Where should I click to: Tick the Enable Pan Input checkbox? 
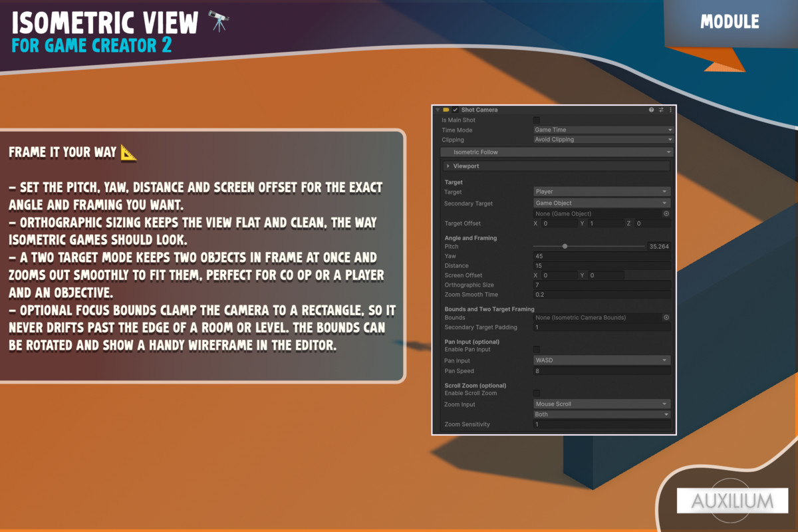coord(537,349)
